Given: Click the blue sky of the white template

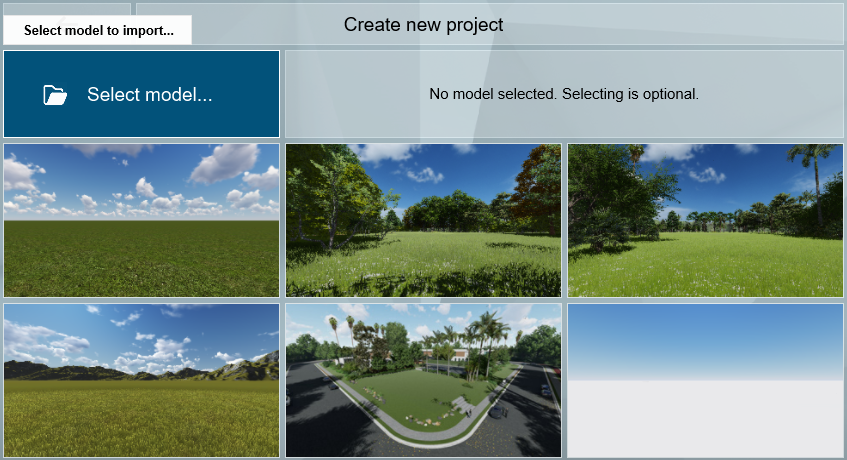Looking at the screenshot, I should point(705,330).
